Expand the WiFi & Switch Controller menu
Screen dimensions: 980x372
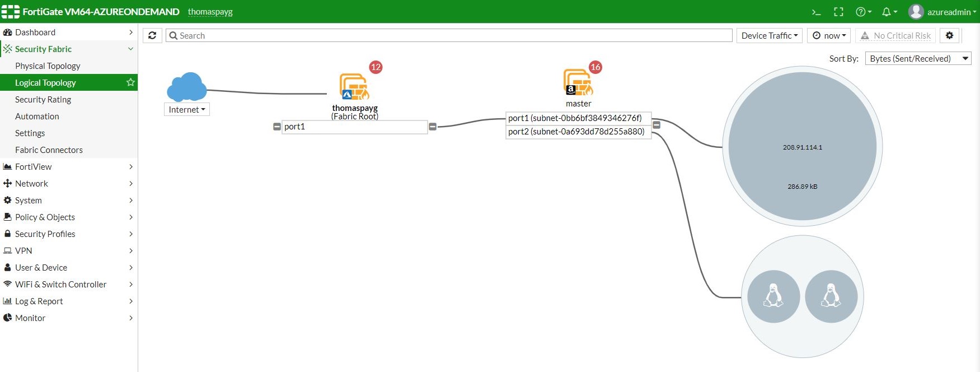coord(69,284)
